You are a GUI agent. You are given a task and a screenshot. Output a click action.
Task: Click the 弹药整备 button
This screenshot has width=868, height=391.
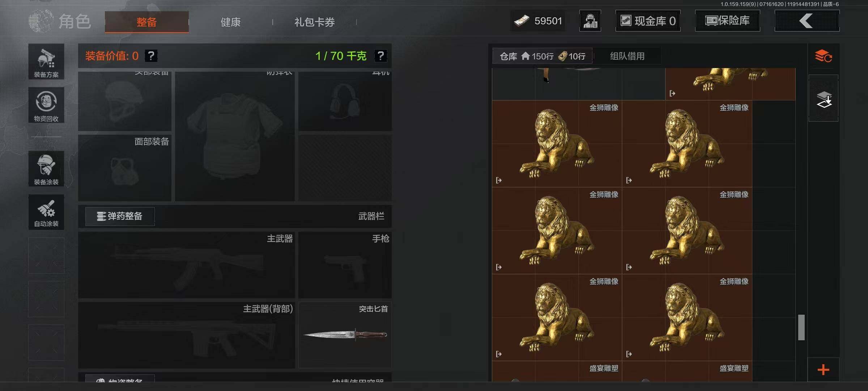click(120, 216)
